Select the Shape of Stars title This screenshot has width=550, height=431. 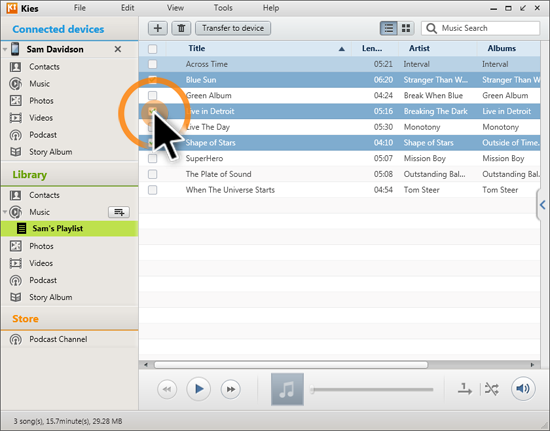point(210,143)
